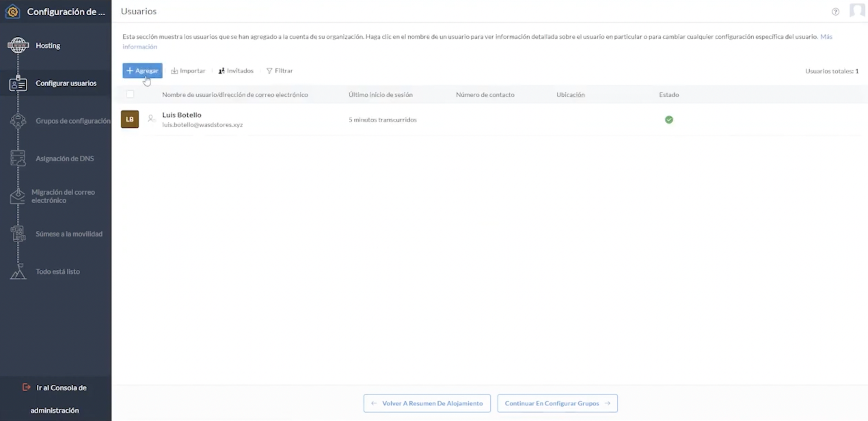Select the Configurar usuarios icon

17,83
